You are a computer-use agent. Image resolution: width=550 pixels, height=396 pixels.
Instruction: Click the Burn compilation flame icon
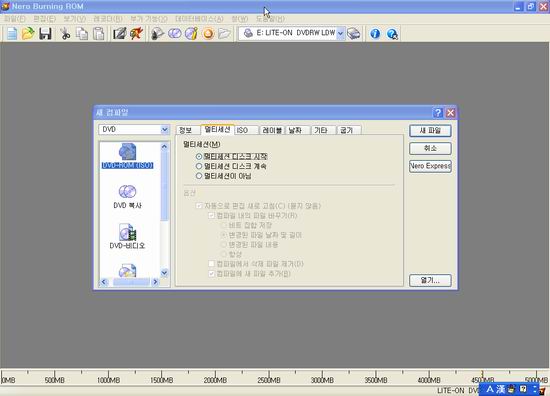(x=136, y=34)
